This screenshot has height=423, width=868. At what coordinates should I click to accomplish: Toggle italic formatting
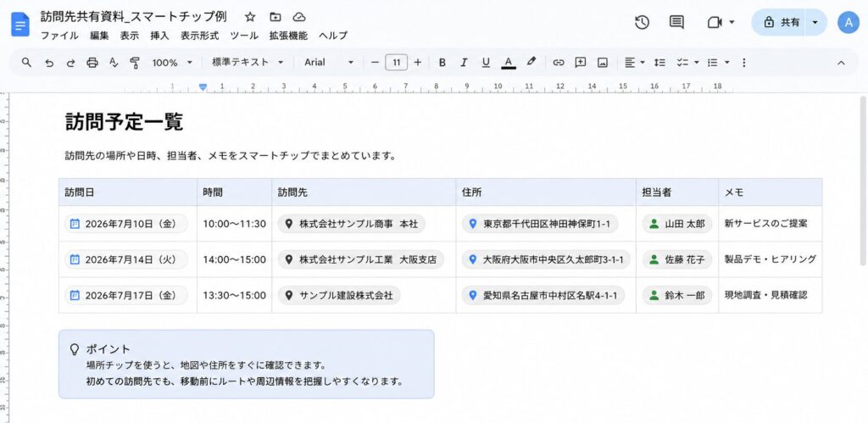click(464, 63)
